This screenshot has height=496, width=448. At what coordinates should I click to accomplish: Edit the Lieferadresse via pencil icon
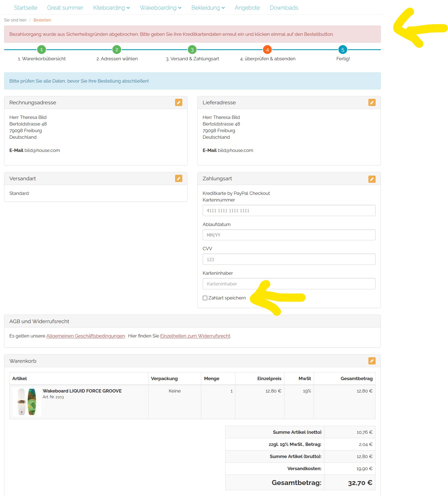click(372, 103)
